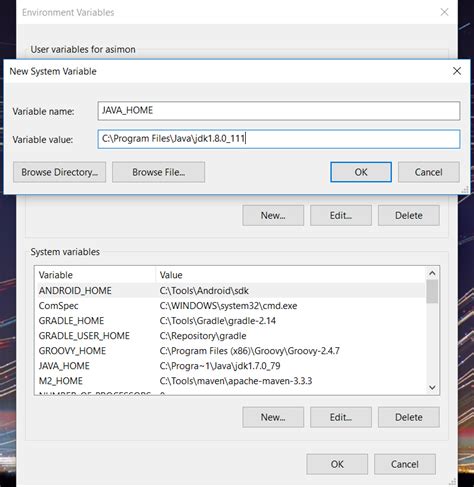Click the System variables scrollbar thumb
Screen dimensions: 474x487
(x=432, y=292)
